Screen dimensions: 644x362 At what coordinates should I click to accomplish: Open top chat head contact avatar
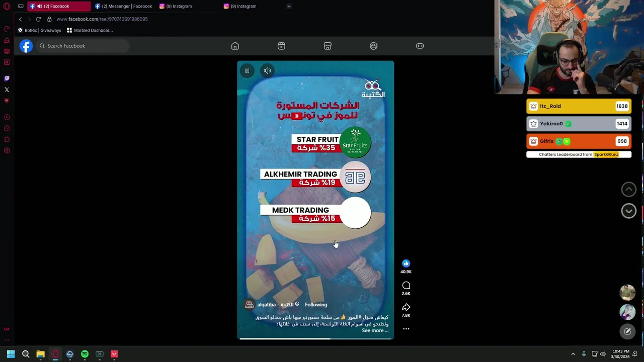pyautogui.click(x=627, y=292)
